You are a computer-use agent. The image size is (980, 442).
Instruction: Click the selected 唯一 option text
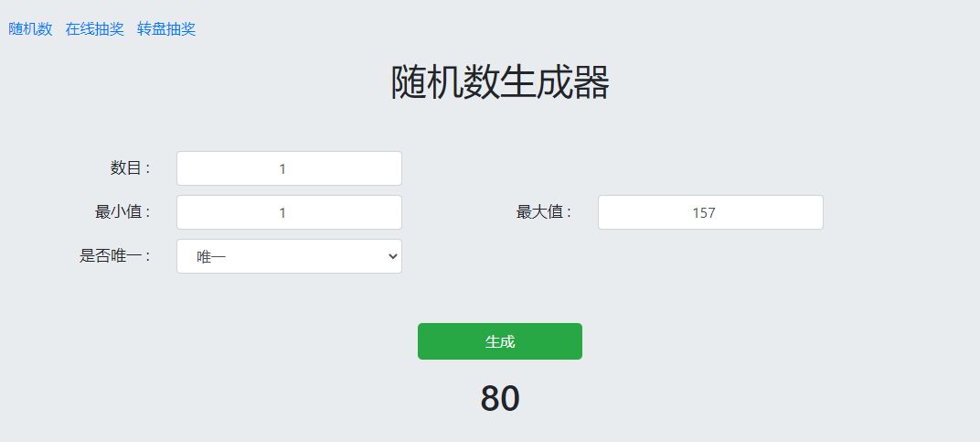211,257
